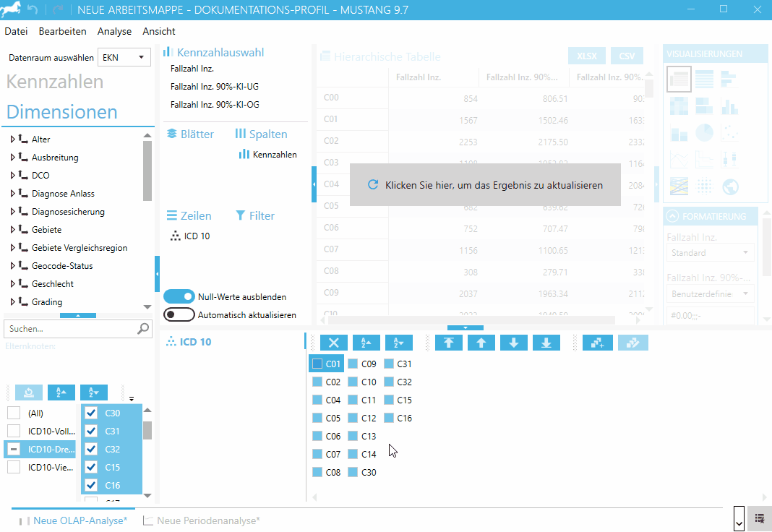Viewport: 772px width, 532px height.
Task: Choose the globe map visualization
Action: (x=731, y=186)
